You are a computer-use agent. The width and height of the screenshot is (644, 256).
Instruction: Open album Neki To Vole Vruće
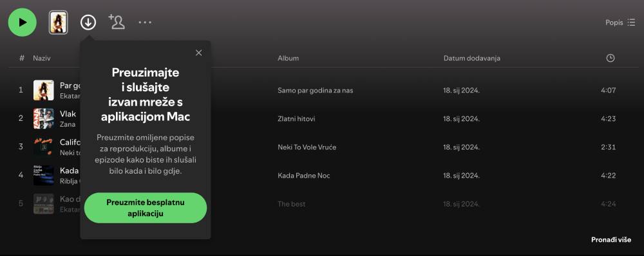tap(307, 147)
